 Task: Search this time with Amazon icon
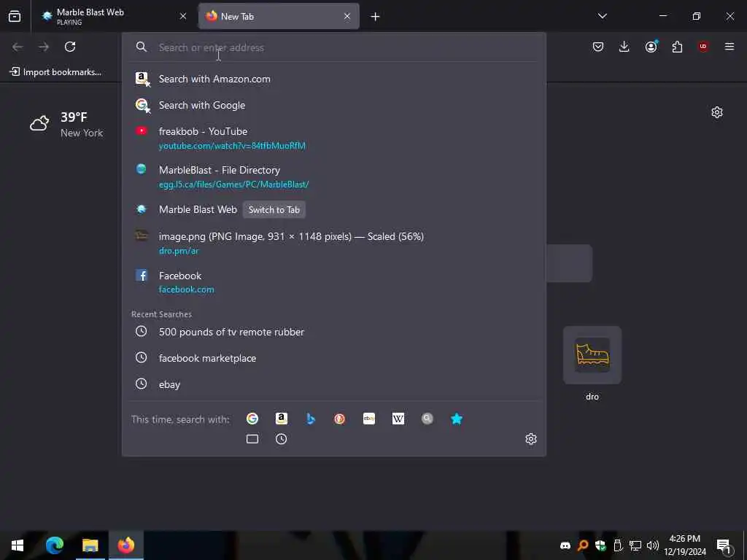[282, 419]
